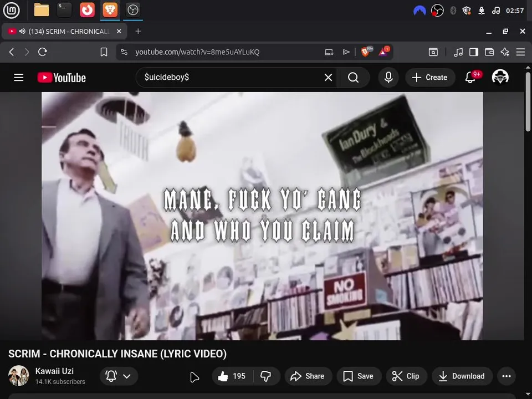Click the video title text
This screenshot has height=399, width=532.
(117, 354)
